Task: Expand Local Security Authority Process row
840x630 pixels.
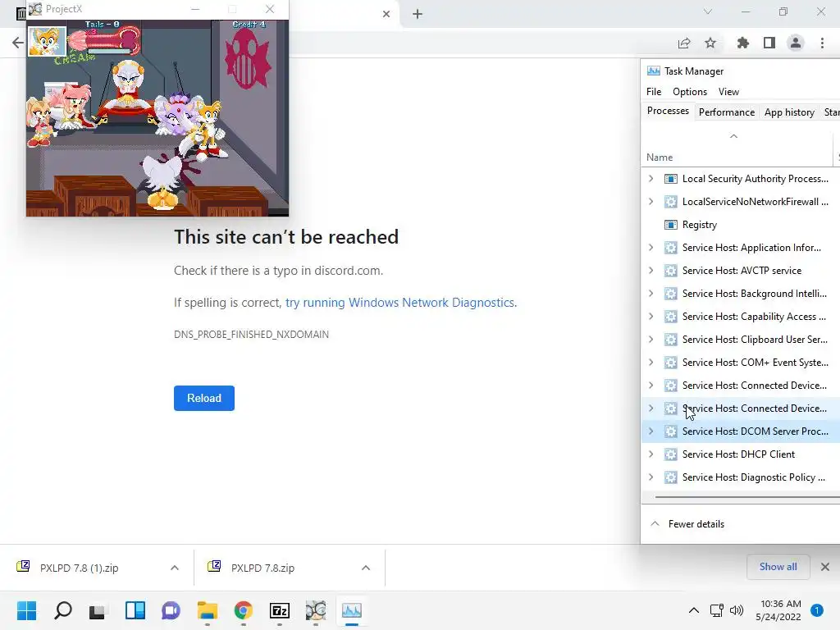Action: pyautogui.click(x=651, y=178)
